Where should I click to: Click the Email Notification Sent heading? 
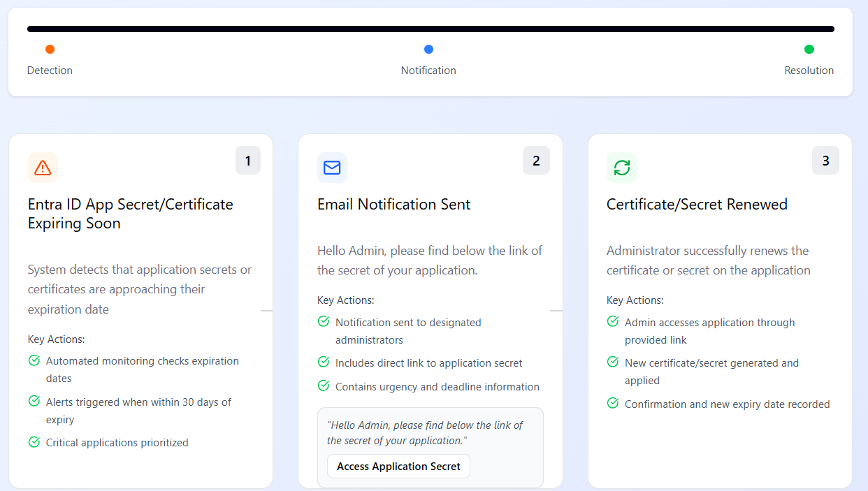pyautogui.click(x=394, y=204)
